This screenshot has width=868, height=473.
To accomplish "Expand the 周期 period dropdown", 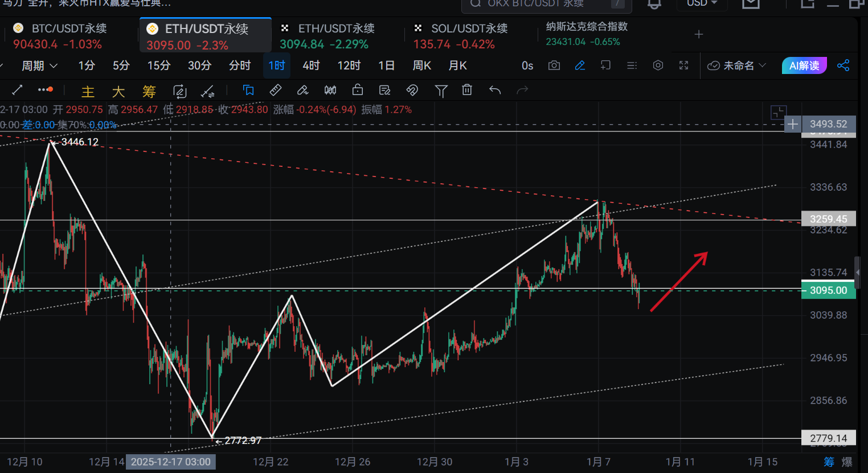I will [x=39, y=65].
